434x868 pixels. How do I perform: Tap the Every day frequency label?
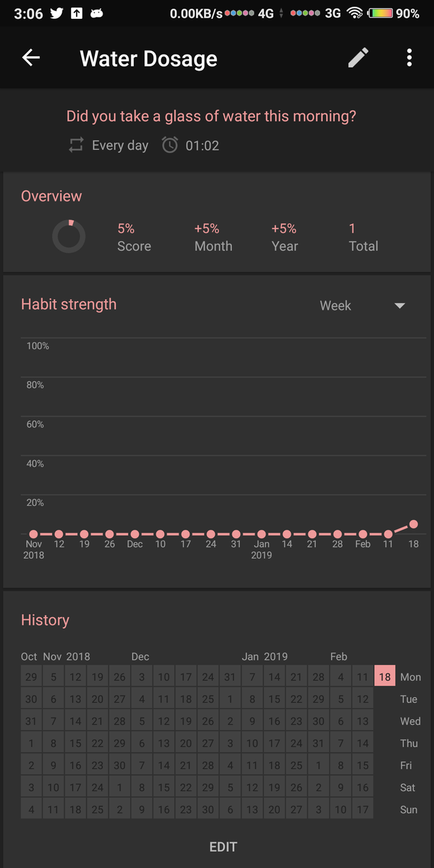(x=120, y=145)
